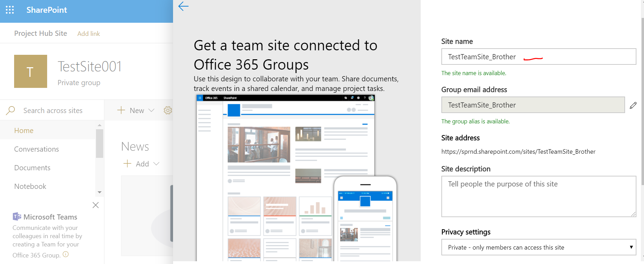Screen dimensions: 644x264
Task: Open the TestSite001 site title
Action: click(90, 67)
